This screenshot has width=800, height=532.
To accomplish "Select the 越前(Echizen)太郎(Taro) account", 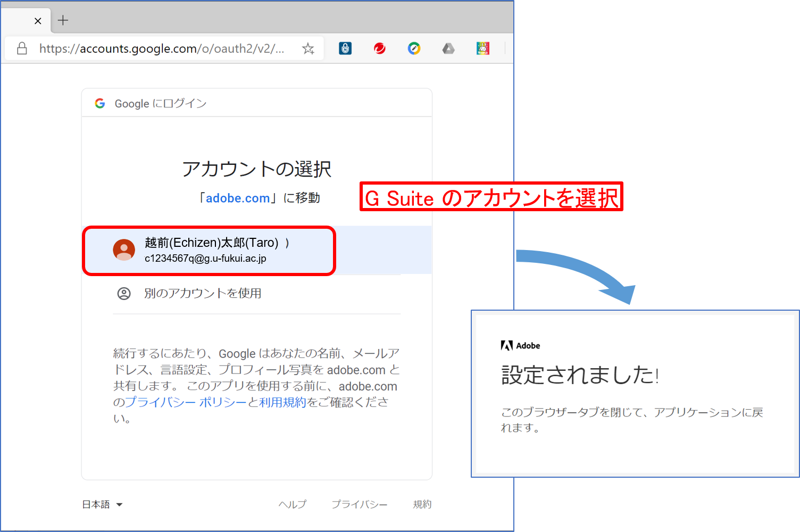I will point(257,250).
